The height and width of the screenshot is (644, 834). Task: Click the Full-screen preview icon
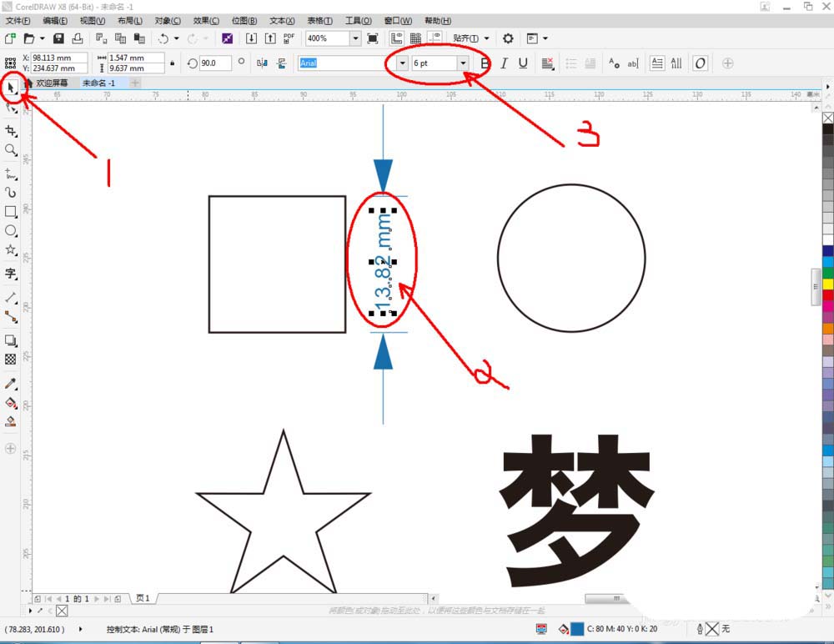point(373,38)
